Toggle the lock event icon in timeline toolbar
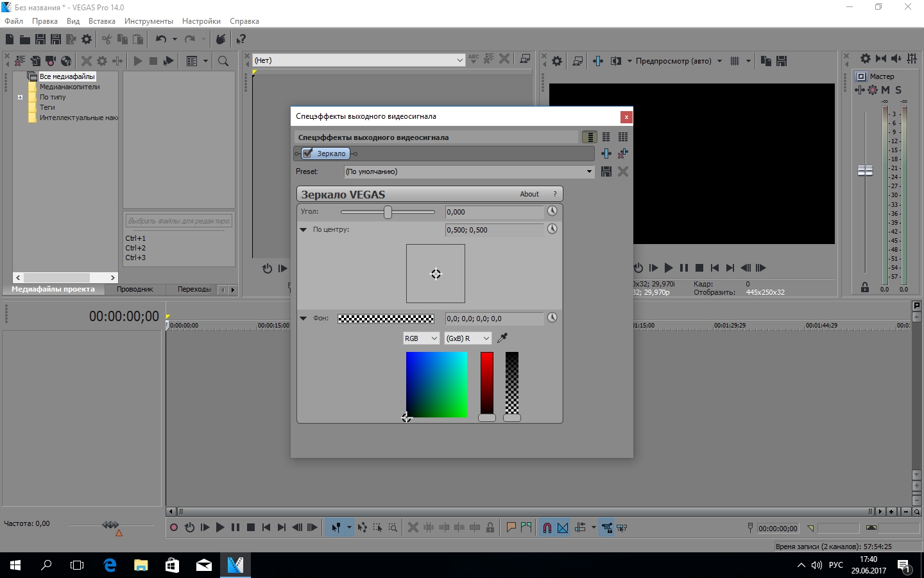Viewport: 924px width, 578px height. [x=490, y=527]
